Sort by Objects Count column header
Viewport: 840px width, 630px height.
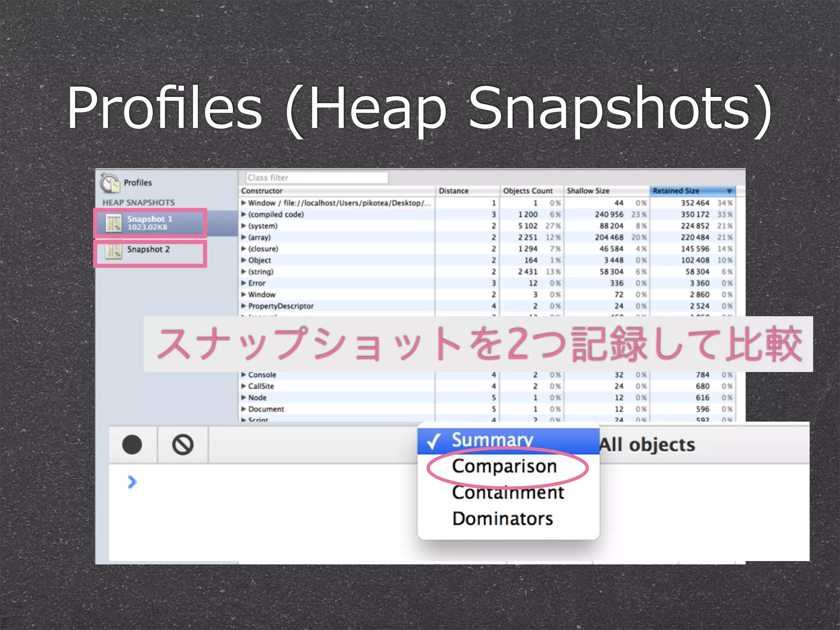click(x=532, y=191)
